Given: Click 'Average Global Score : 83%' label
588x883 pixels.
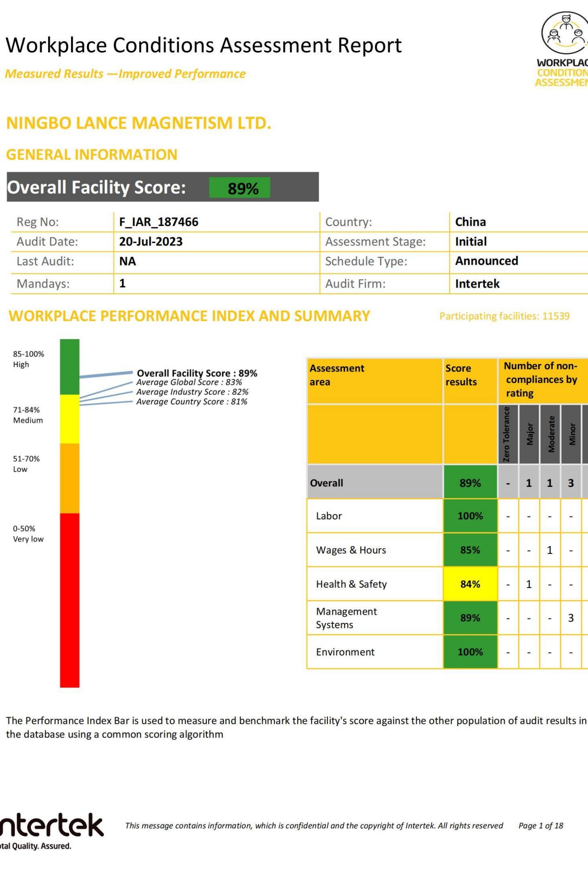Looking at the screenshot, I should coord(189,382).
